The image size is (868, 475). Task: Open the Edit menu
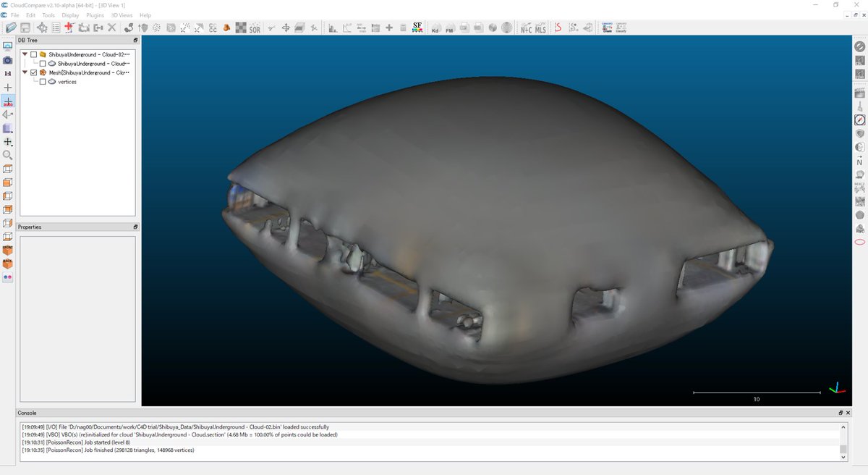click(x=30, y=15)
